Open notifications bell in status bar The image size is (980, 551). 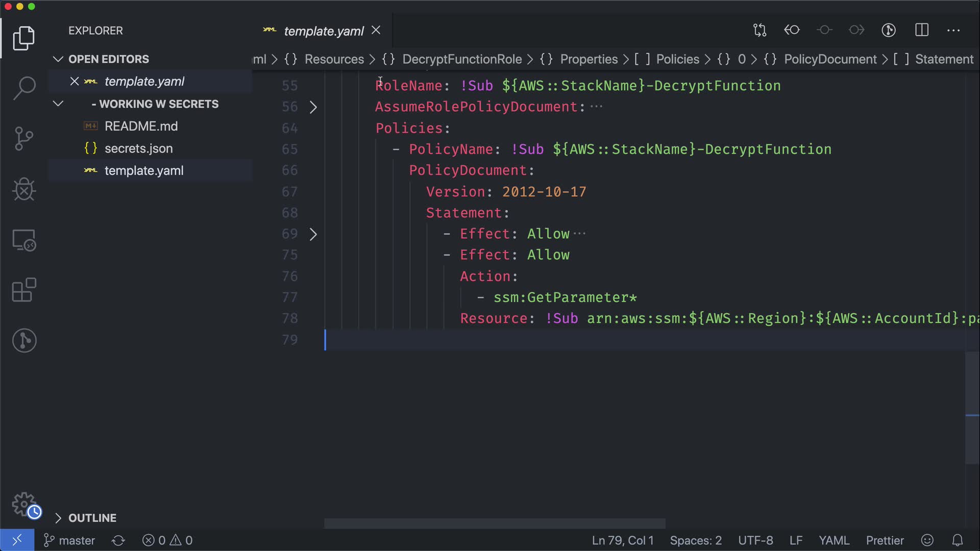pos(958,540)
